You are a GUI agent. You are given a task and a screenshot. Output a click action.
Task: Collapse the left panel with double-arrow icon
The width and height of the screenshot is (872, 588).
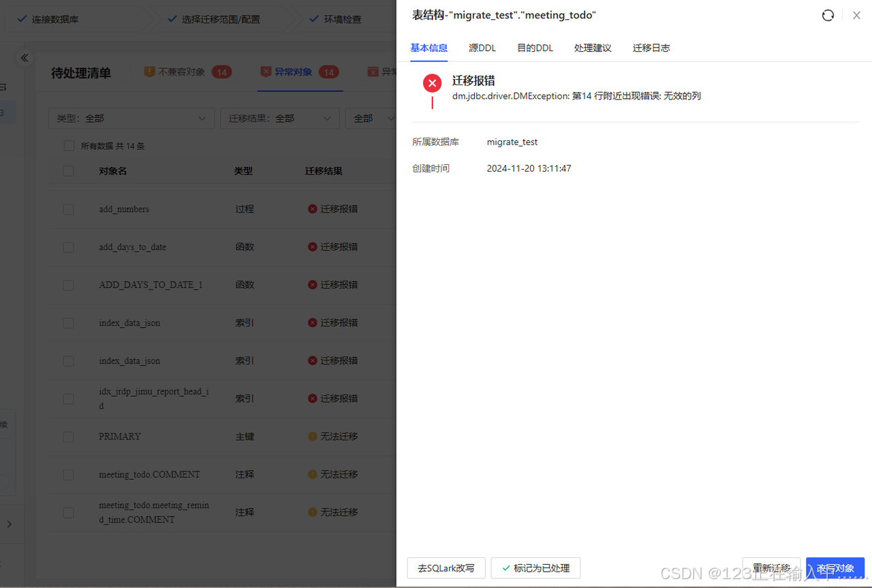[x=25, y=58]
